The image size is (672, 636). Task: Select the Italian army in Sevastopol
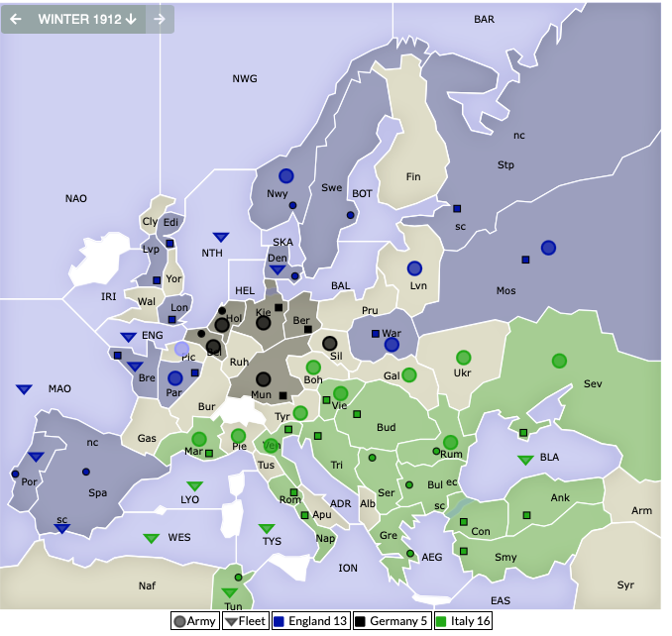(x=559, y=361)
